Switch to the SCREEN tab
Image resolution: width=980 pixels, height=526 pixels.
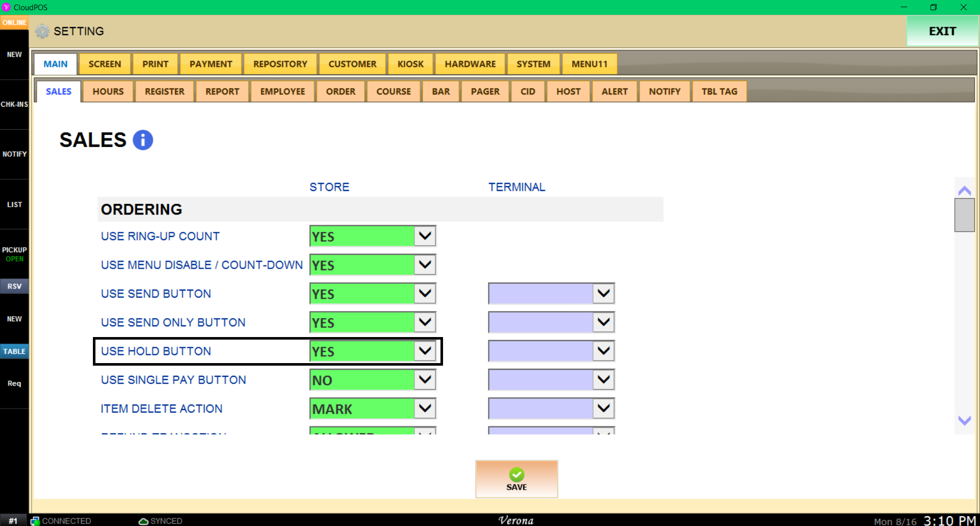pyautogui.click(x=105, y=64)
